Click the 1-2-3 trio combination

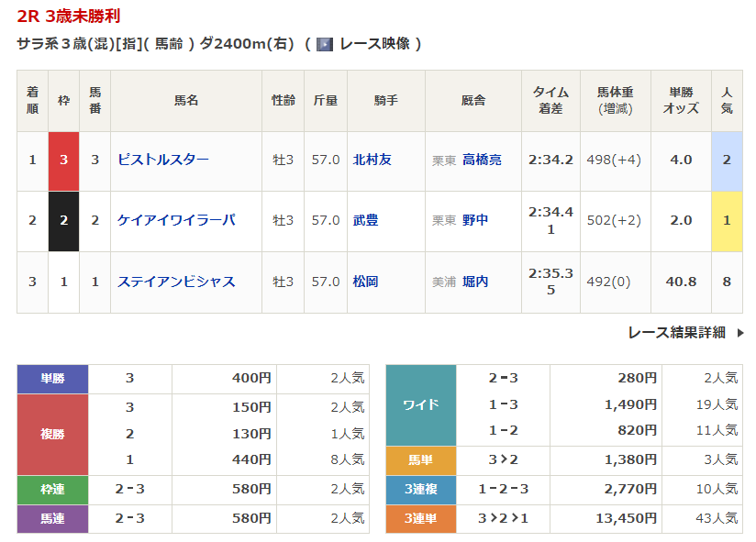tap(503, 490)
